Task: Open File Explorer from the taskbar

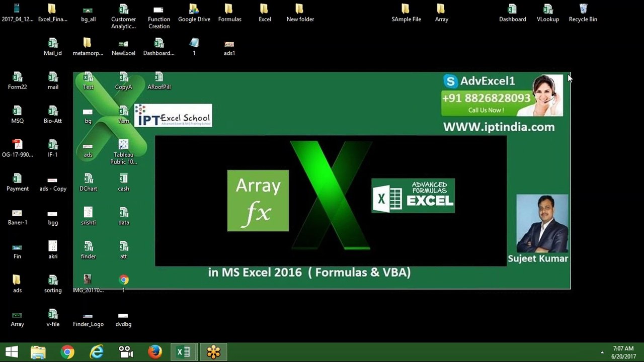Action: click(38, 352)
